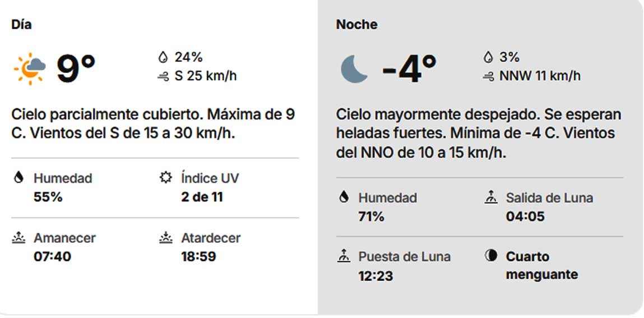Click the day wind icon beside S 25 km/h

[163, 76]
